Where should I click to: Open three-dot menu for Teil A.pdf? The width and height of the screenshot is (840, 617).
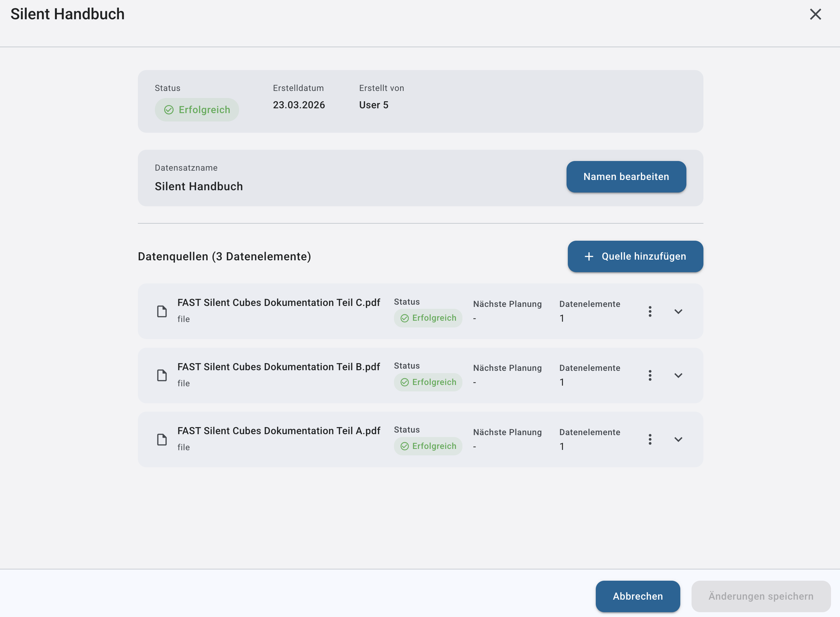(650, 439)
